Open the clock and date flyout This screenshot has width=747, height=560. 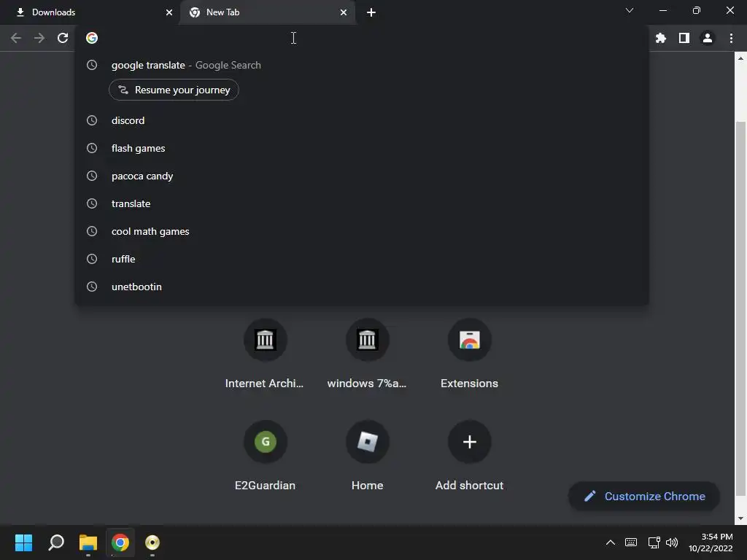[x=711, y=542]
